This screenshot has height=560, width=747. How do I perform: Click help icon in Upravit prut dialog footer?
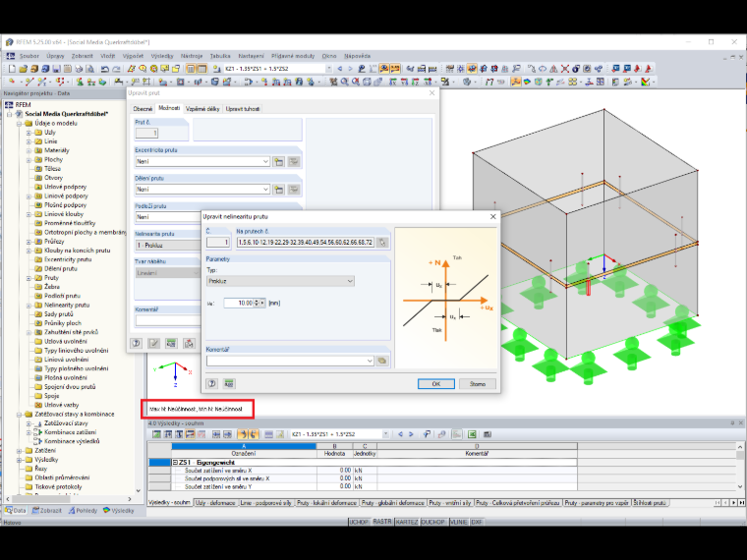point(137,343)
